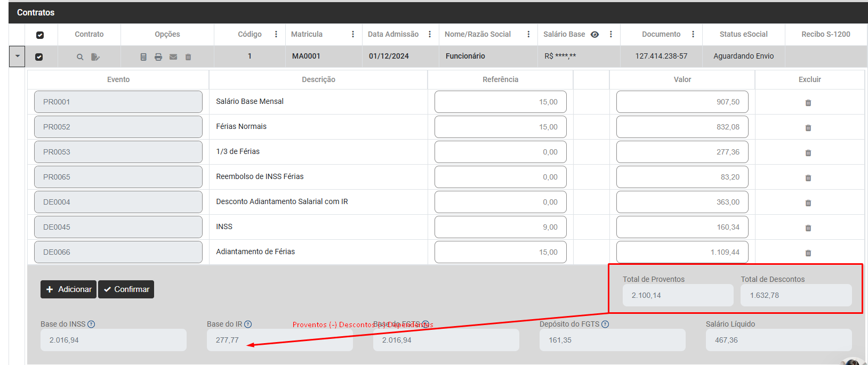
Task: Toggle the select-all checkbox in the header
Action: [x=40, y=35]
